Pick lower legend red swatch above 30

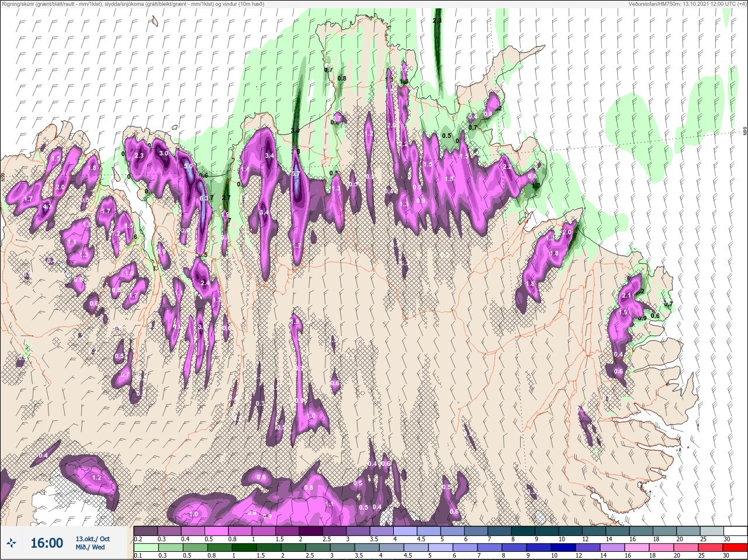(x=736, y=548)
